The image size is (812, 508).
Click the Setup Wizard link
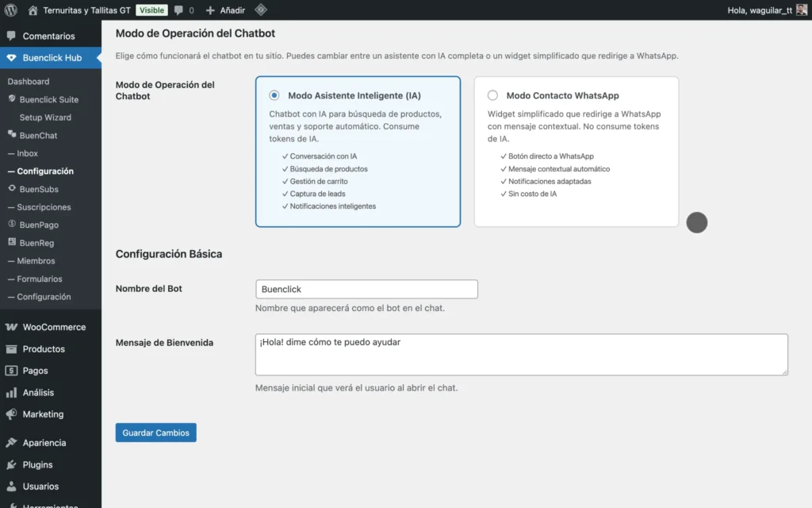click(45, 117)
